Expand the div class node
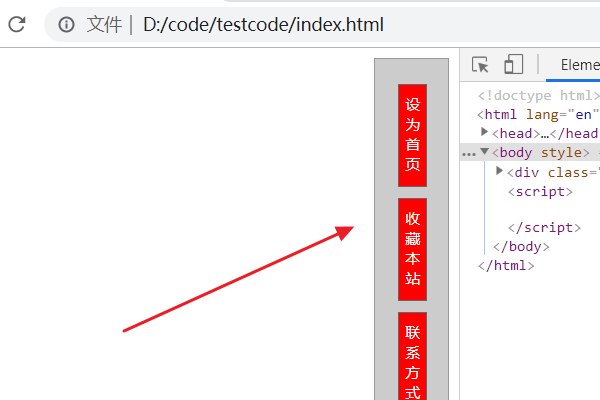Screen dimensions: 600x400 (x=499, y=171)
